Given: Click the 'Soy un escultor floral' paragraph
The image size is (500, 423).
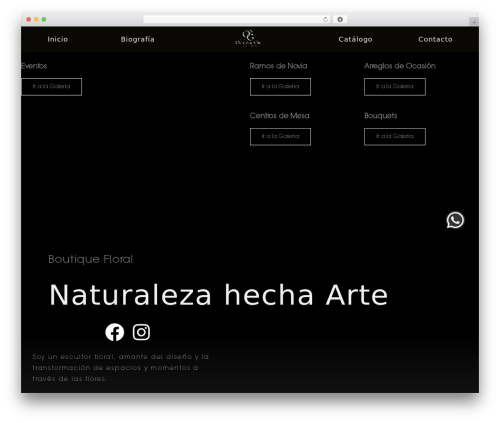Looking at the screenshot, I should 120,367.
